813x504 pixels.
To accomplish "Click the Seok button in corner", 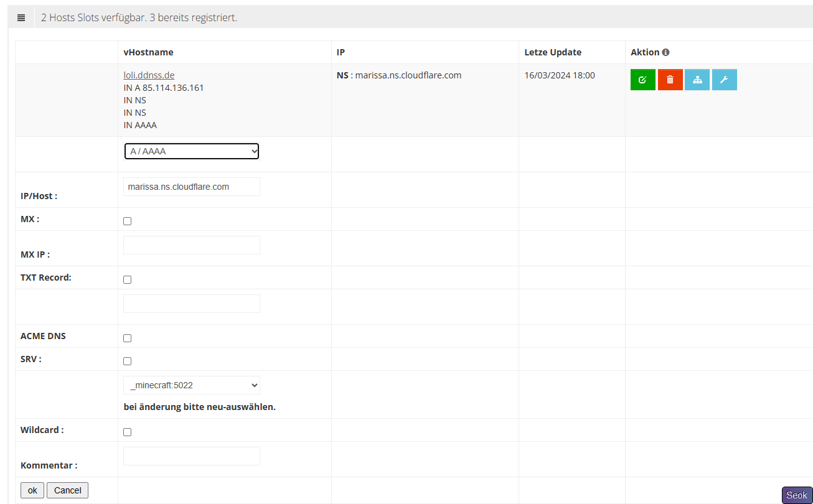I will click(x=796, y=495).
